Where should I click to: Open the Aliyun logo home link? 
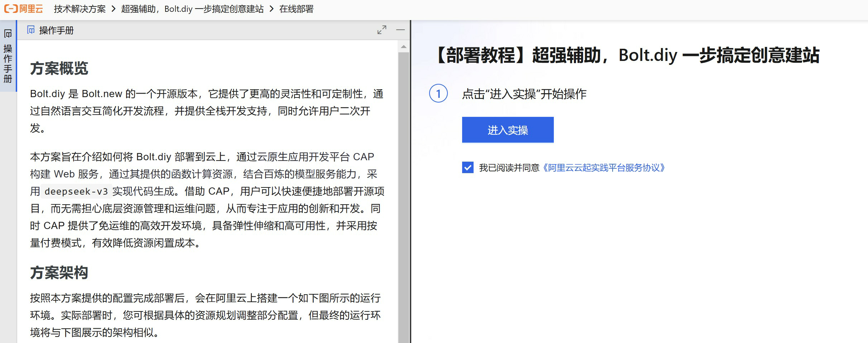[24, 9]
